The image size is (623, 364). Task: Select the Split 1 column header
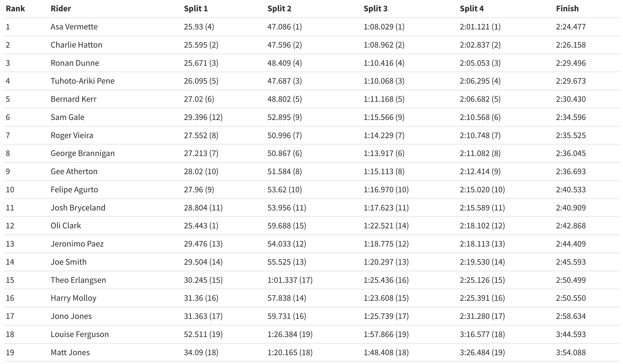click(196, 8)
